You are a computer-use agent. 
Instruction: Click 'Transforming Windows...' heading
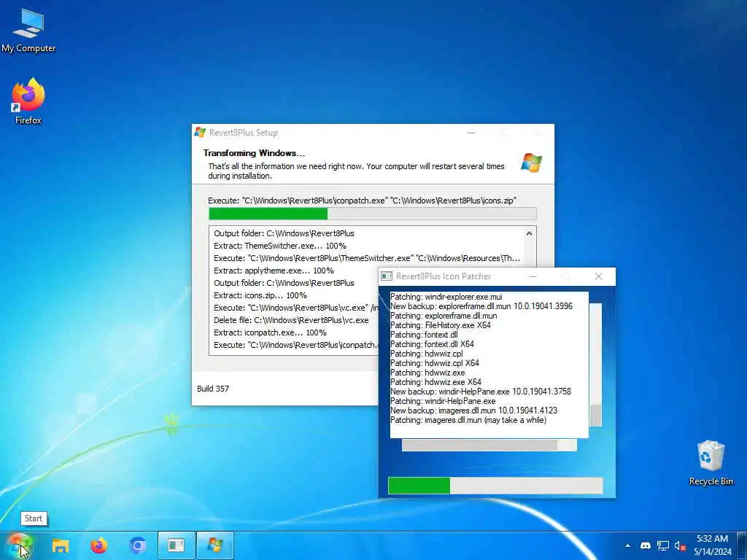254,153
